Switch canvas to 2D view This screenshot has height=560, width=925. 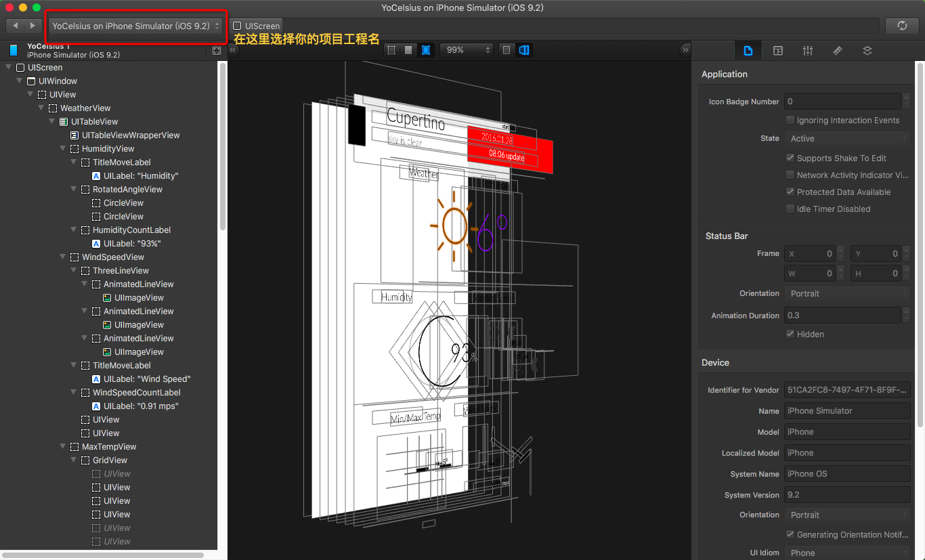pyautogui.click(x=507, y=50)
